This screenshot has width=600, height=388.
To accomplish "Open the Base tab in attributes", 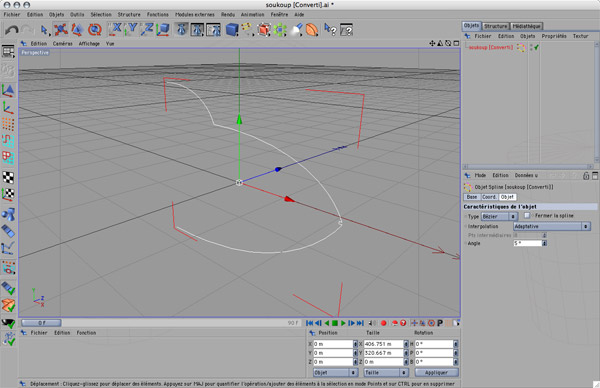I will point(472,197).
